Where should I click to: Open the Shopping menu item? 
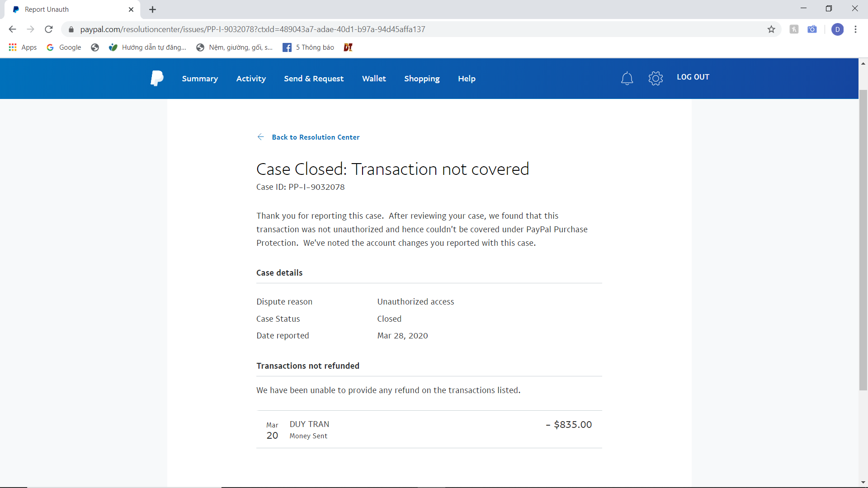point(422,79)
